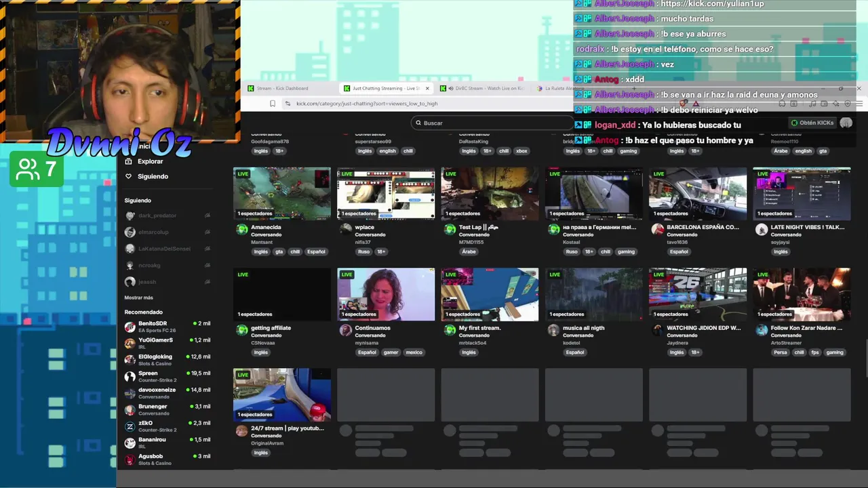Image resolution: width=868 pixels, height=488 pixels.
Task: Click elmarcolup's avatar in sidebar
Action: 130,232
